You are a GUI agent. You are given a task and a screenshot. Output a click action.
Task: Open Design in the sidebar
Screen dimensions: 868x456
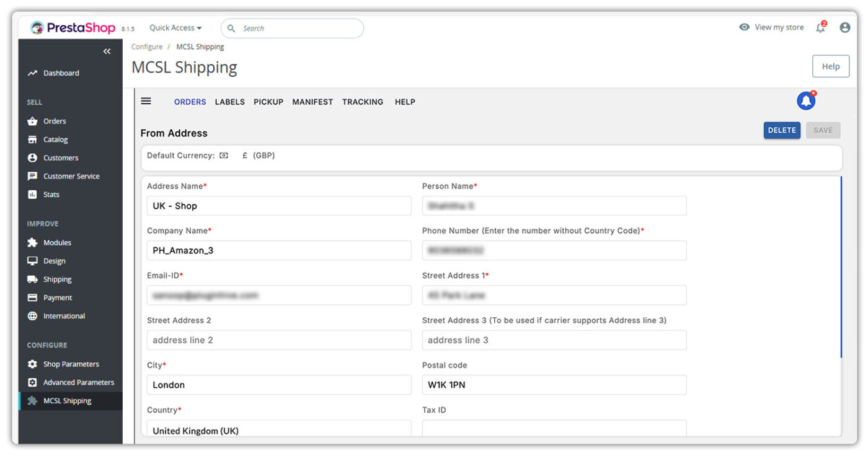54,261
